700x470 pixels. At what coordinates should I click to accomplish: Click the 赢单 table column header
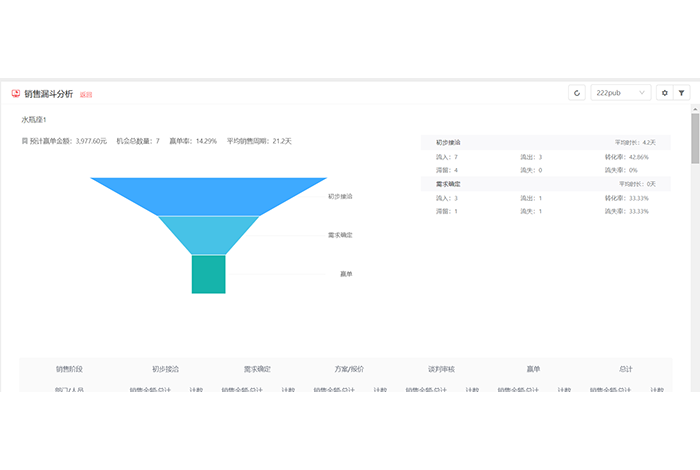[x=533, y=369]
